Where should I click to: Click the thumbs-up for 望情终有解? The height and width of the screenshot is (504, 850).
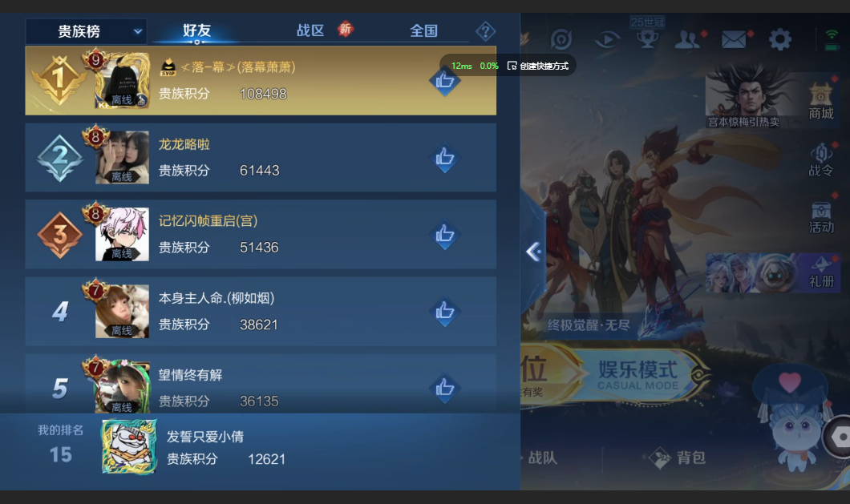pos(444,388)
